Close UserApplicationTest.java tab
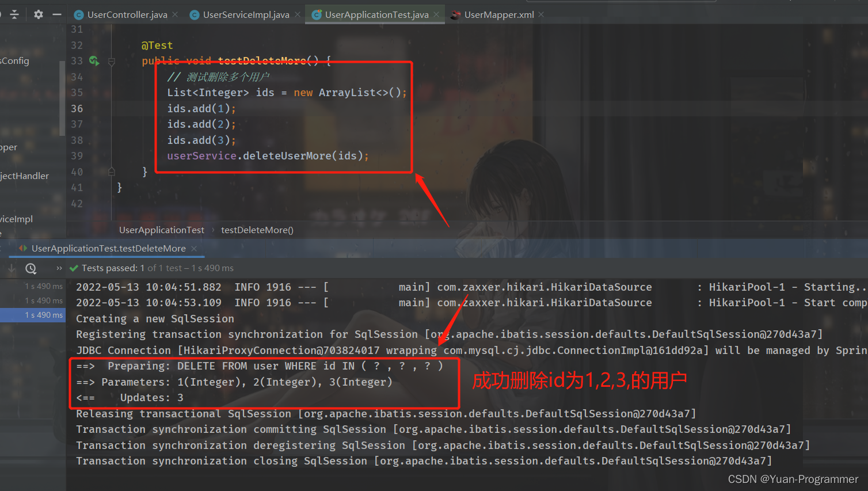Screen dimensions: 868x491 pos(436,14)
